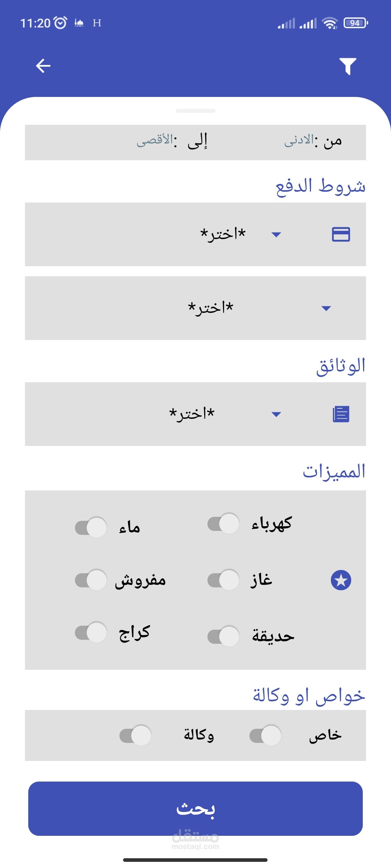
Task: Tap the payment card icon
Action: click(x=341, y=234)
